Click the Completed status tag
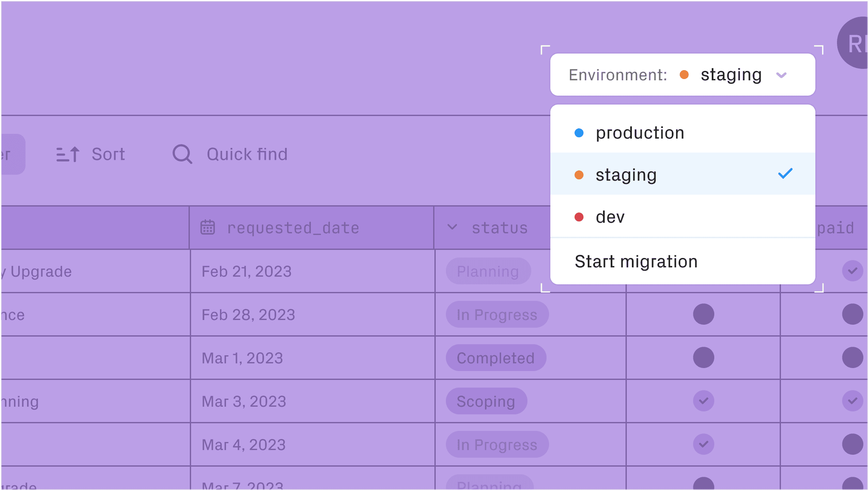 pos(496,358)
